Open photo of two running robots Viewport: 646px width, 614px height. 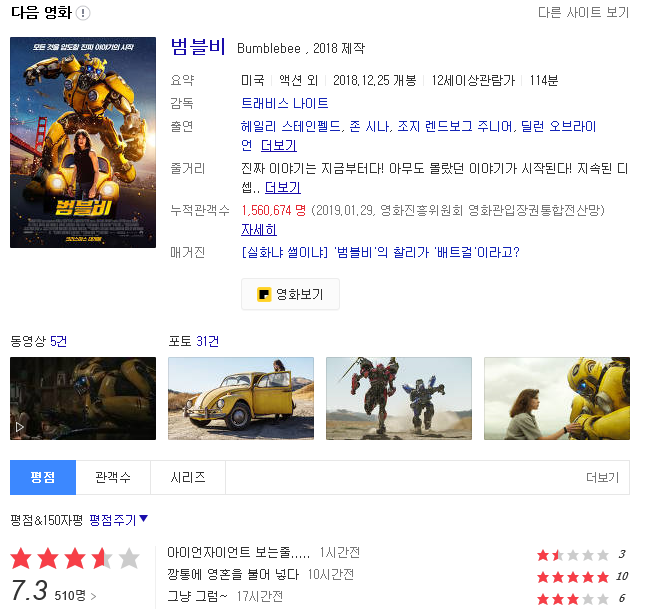click(399, 398)
